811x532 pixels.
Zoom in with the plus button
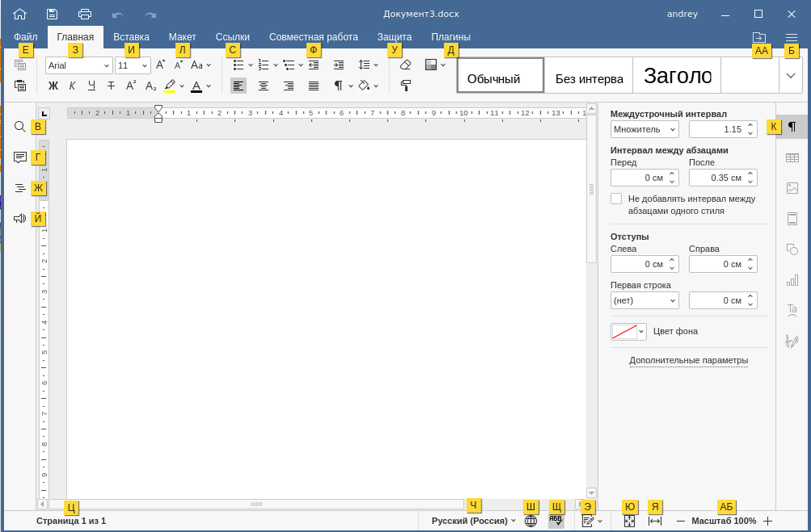pos(768,521)
